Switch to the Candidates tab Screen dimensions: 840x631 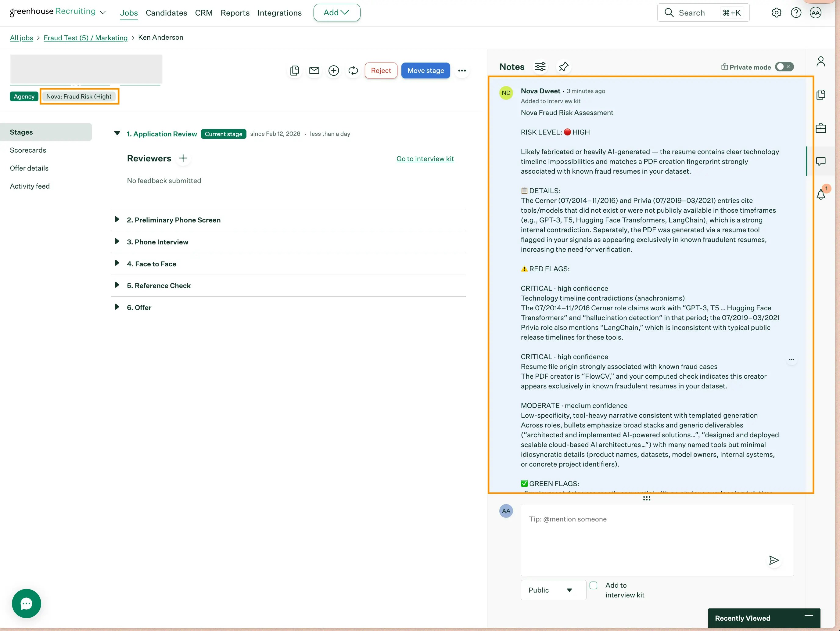tap(166, 13)
